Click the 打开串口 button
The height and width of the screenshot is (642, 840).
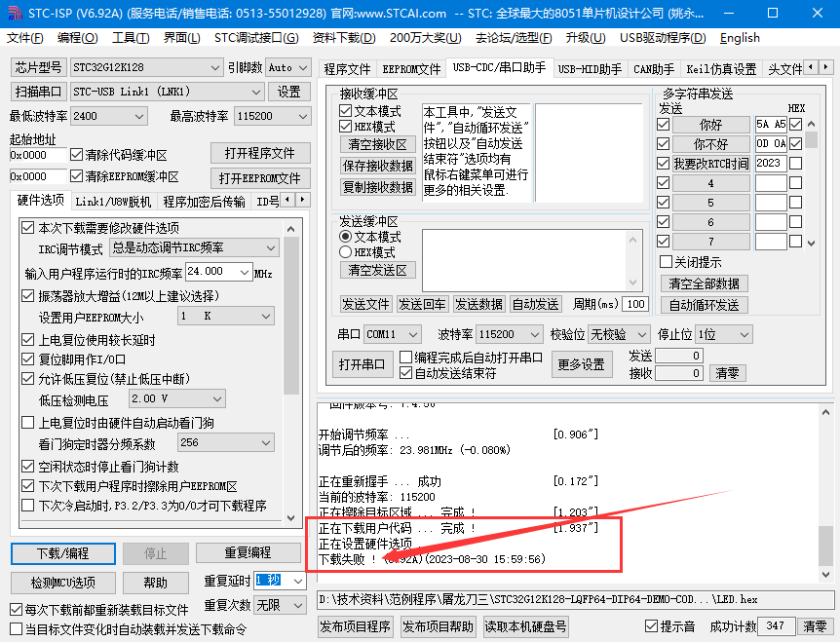coord(362,365)
